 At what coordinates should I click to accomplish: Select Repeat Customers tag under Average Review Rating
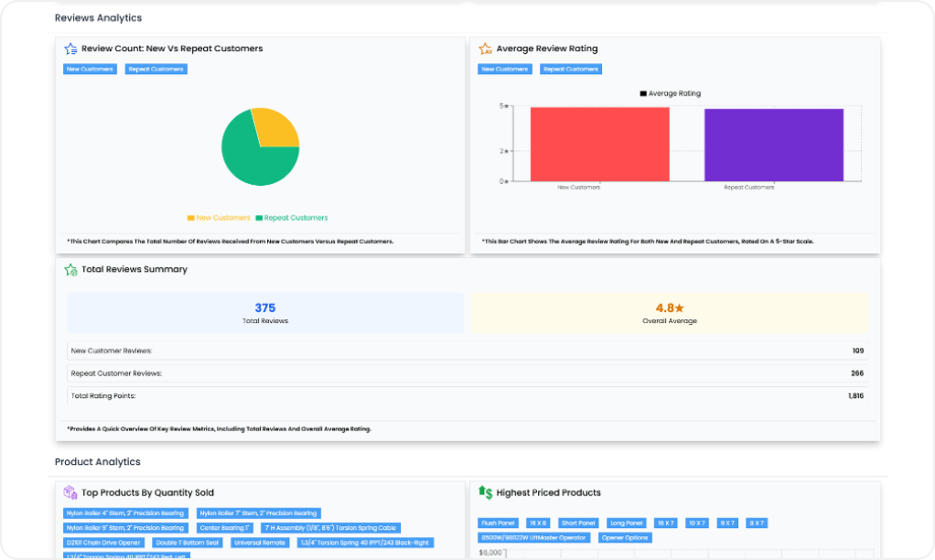[571, 70]
